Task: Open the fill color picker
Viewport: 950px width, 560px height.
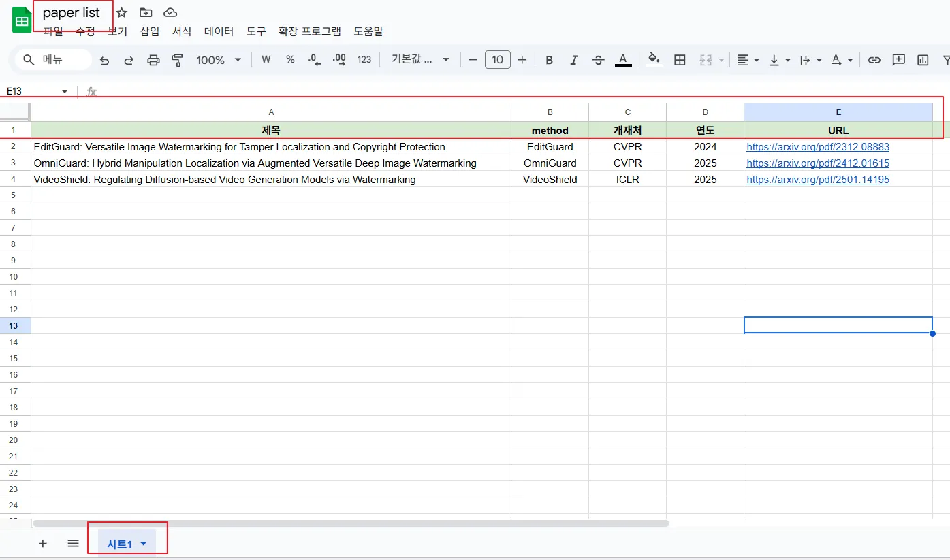Action: click(x=654, y=60)
